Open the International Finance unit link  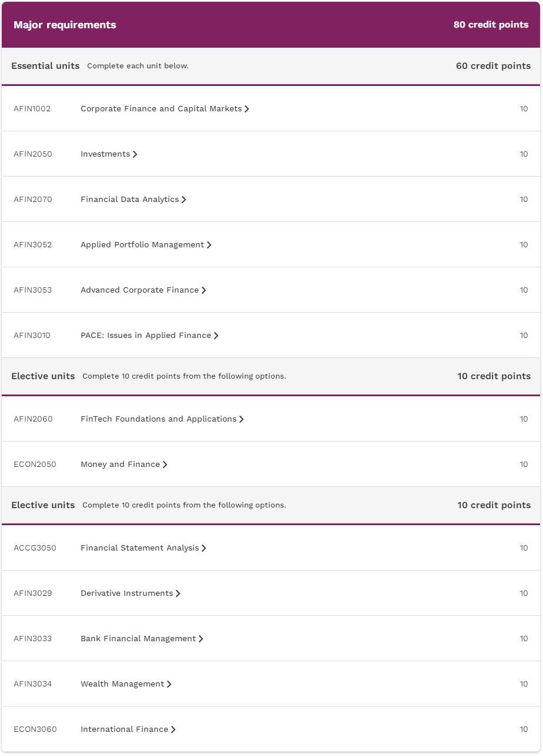coord(128,730)
